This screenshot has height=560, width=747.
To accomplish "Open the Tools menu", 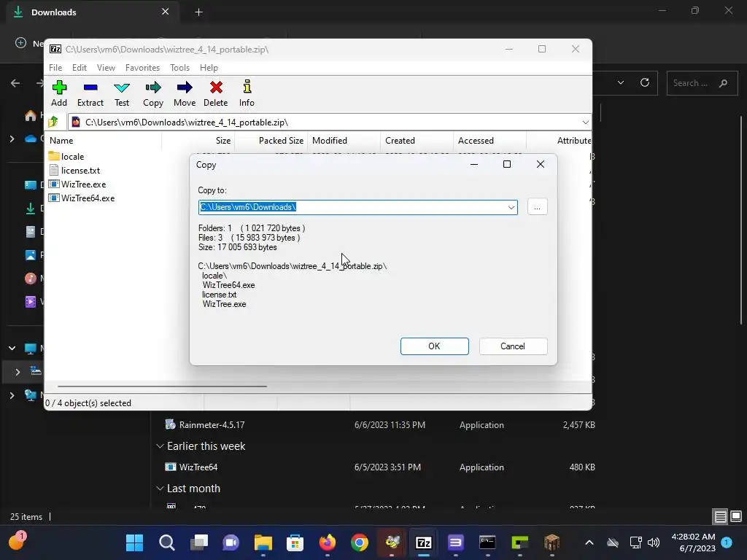I will pos(179,68).
